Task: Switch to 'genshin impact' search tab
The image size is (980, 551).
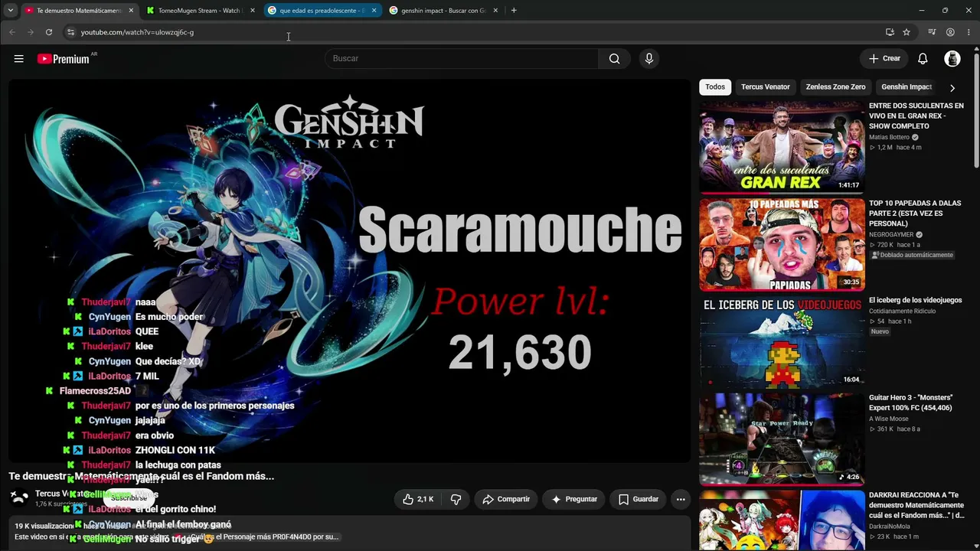Action: click(x=443, y=11)
